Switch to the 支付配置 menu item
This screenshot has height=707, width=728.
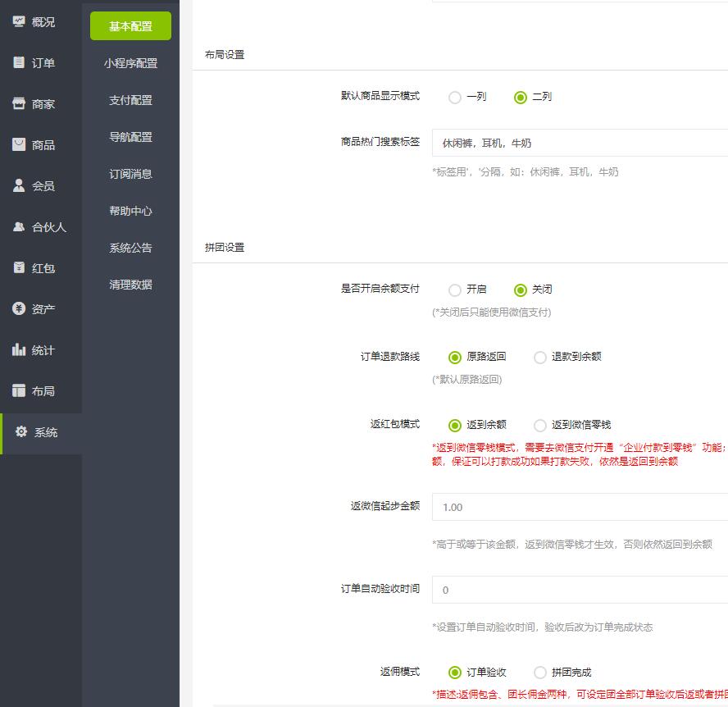tap(130, 100)
